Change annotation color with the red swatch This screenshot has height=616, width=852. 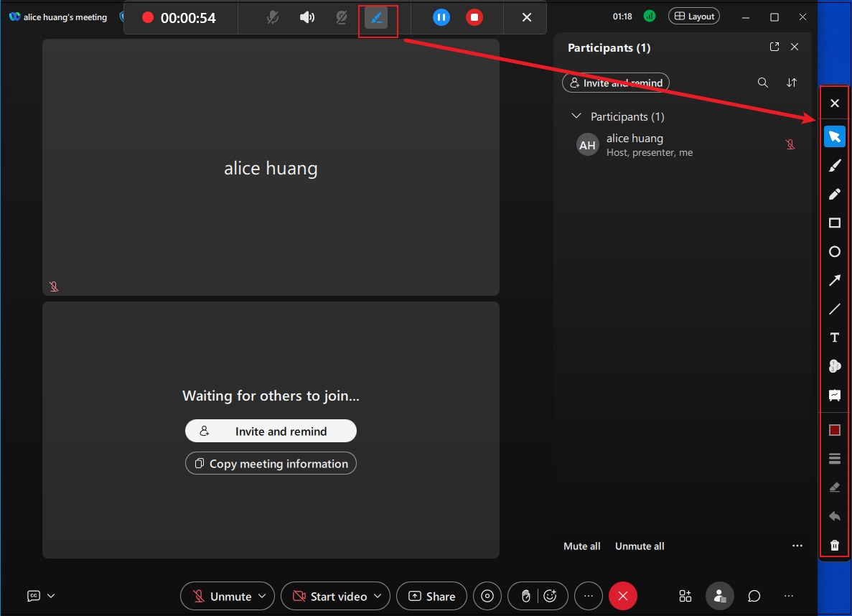click(834, 429)
